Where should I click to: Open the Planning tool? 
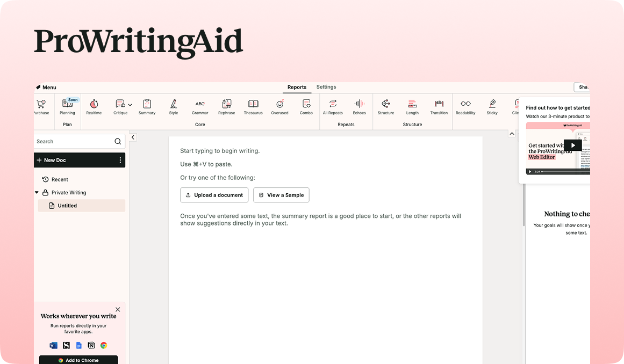(67, 107)
